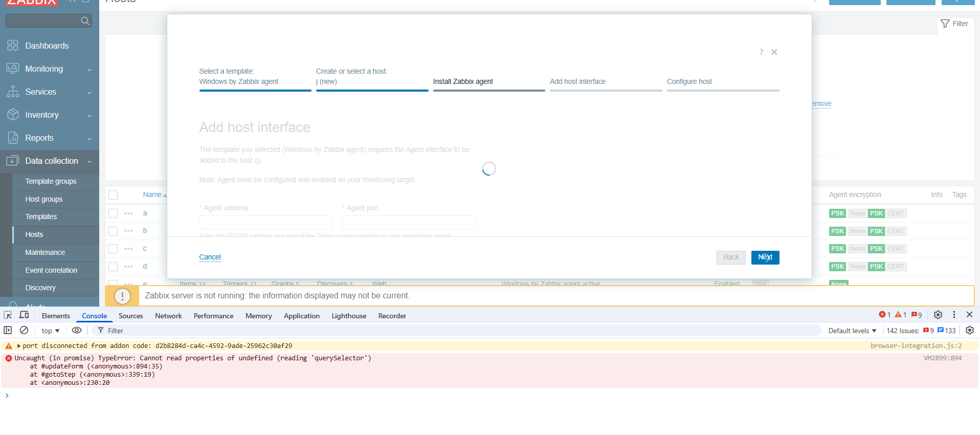Click the wizard help question mark
980x435 pixels.
pos(761,52)
